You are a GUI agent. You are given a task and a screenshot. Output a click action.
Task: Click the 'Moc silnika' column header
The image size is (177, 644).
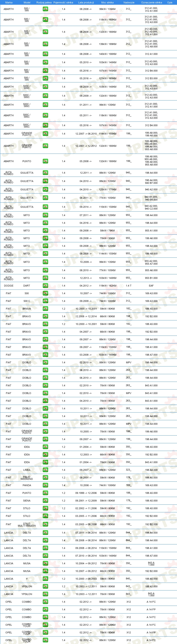point(107,2)
